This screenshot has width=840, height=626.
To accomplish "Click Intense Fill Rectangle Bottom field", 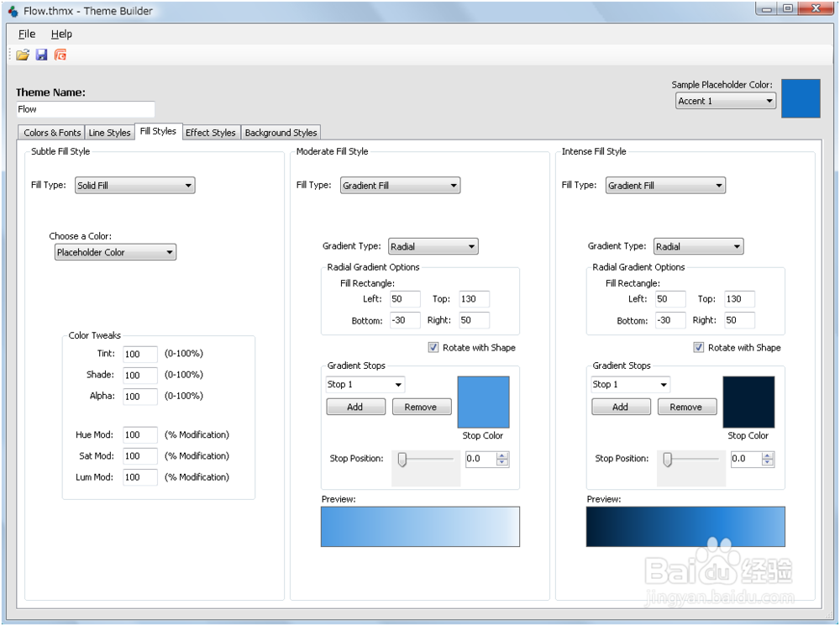I will click(x=670, y=320).
